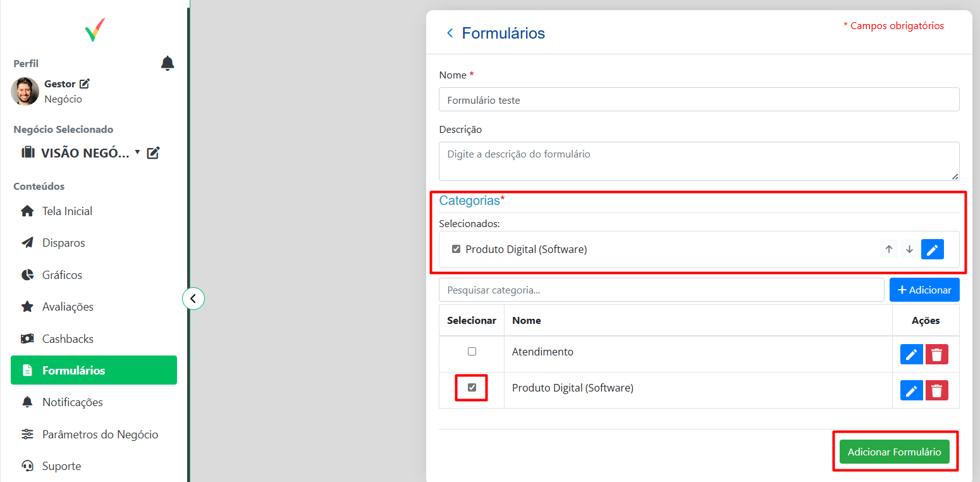
Task: Go back using Formulários back chevron
Action: [450, 33]
